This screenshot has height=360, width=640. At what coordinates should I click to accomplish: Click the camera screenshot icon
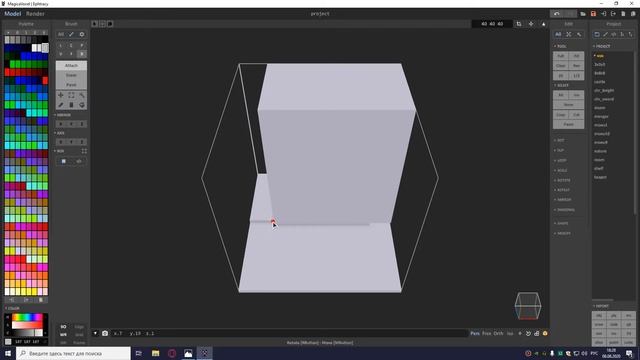105,333
